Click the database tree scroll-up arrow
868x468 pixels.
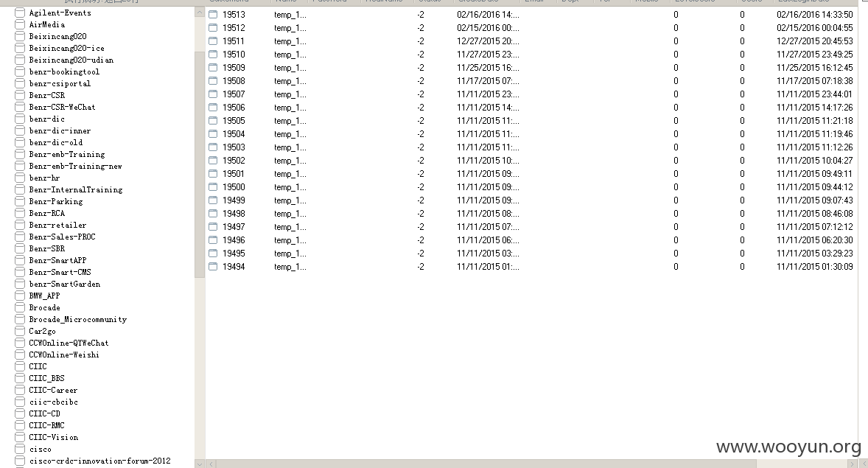point(200,13)
